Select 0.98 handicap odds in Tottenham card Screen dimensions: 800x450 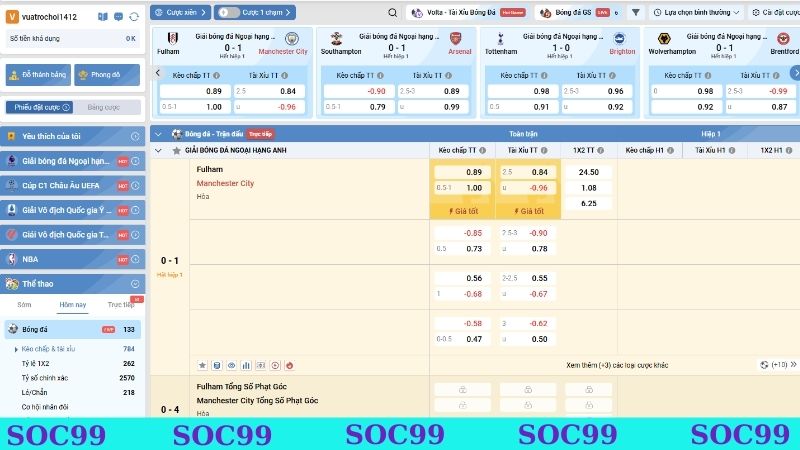tap(522, 91)
